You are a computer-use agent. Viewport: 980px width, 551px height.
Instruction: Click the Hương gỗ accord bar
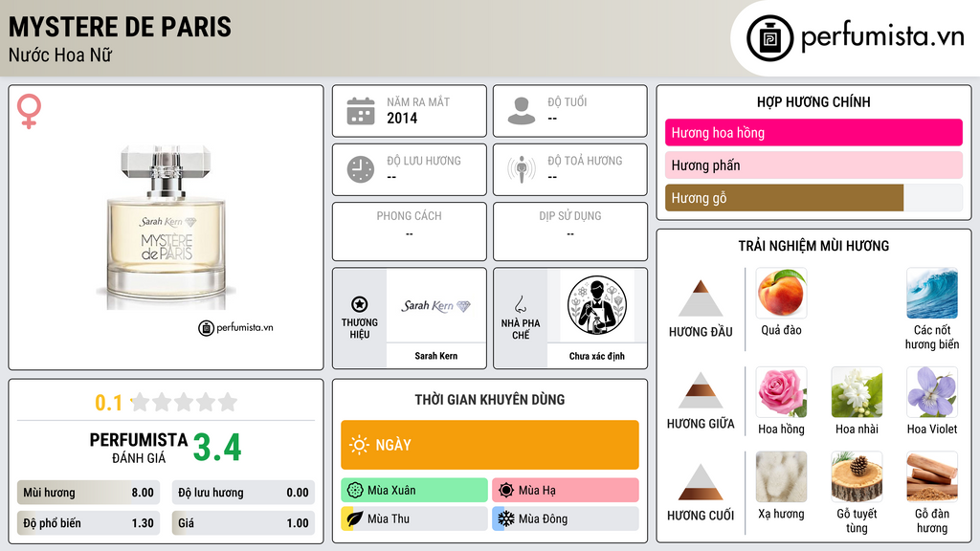click(x=813, y=198)
